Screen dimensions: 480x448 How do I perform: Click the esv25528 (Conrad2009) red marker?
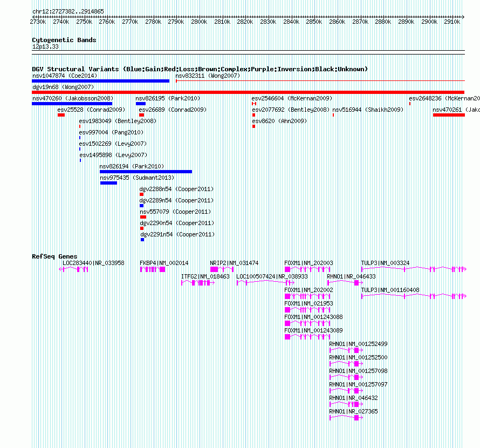point(61,115)
